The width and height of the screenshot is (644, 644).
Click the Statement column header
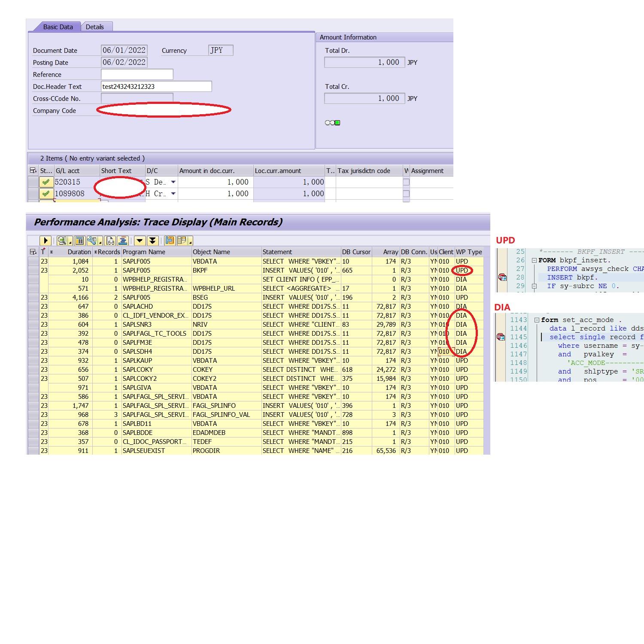coord(301,252)
